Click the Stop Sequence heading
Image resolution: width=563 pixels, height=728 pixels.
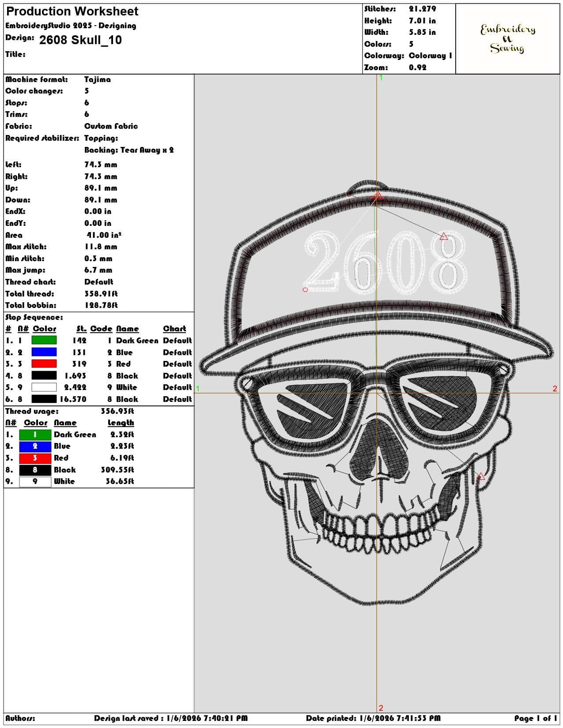tap(34, 318)
